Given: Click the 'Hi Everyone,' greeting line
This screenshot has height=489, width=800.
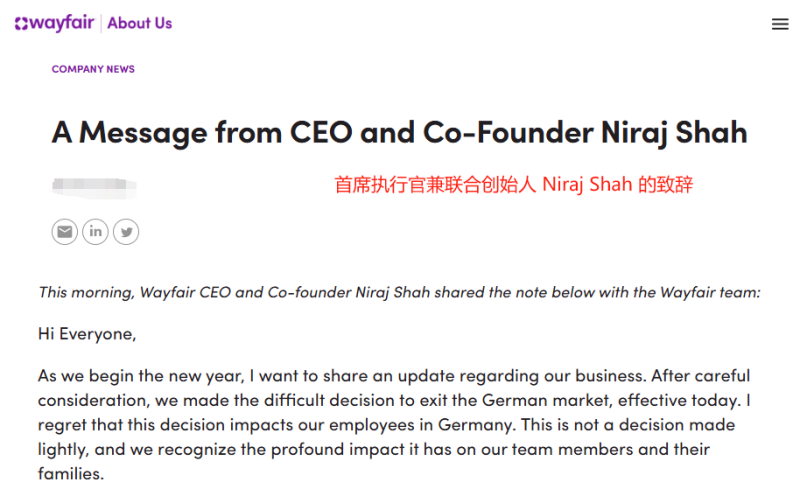Looking at the screenshot, I should [x=87, y=334].
